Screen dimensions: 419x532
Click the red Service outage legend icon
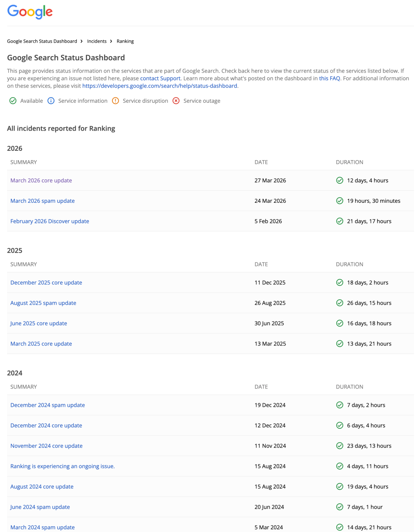[x=176, y=101]
